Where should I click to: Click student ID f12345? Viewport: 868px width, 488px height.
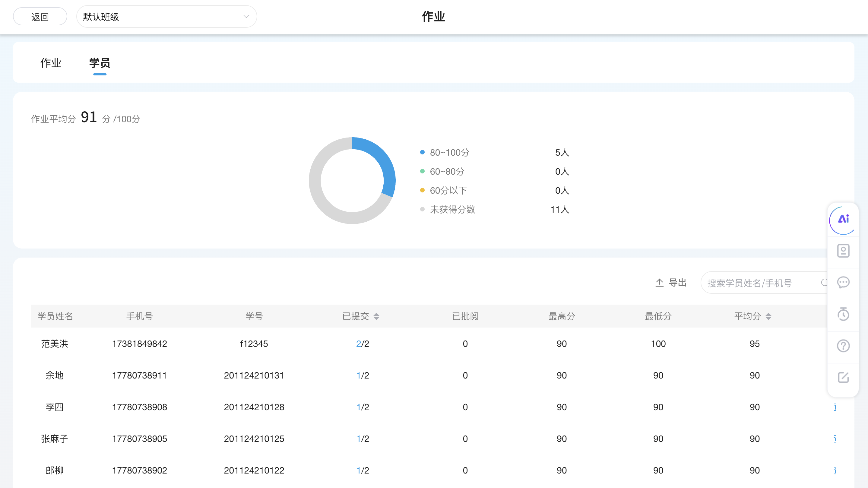pos(254,344)
